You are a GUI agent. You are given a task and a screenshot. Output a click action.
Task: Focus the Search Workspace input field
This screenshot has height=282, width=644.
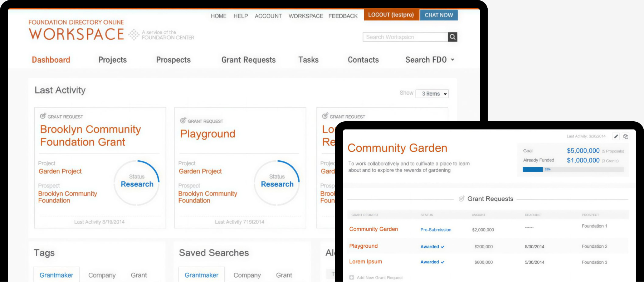point(405,37)
